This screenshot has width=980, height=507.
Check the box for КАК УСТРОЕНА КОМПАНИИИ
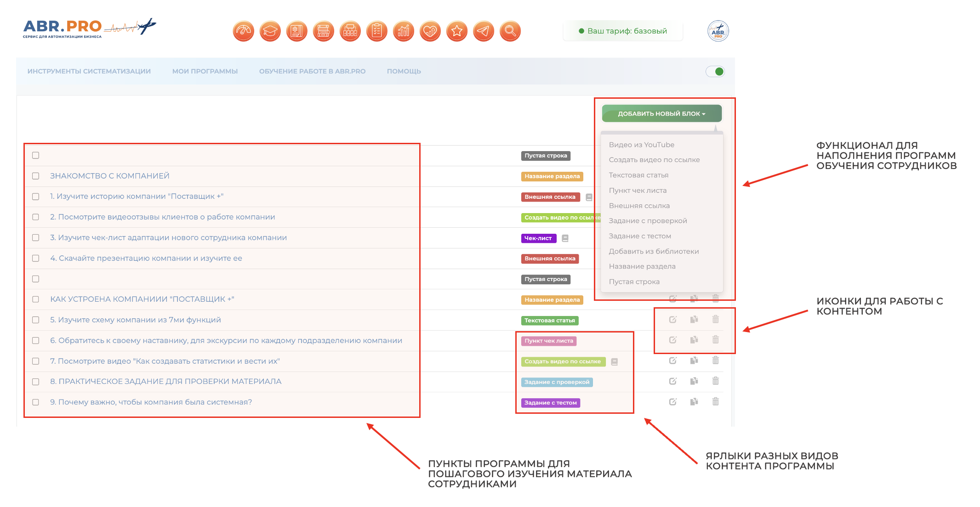click(x=35, y=299)
